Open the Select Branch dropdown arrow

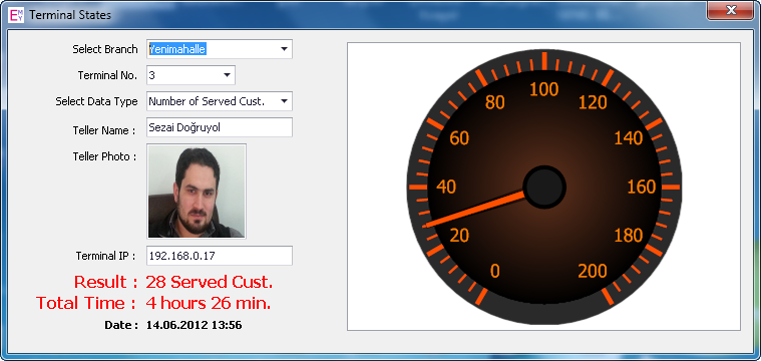[x=284, y=49]
